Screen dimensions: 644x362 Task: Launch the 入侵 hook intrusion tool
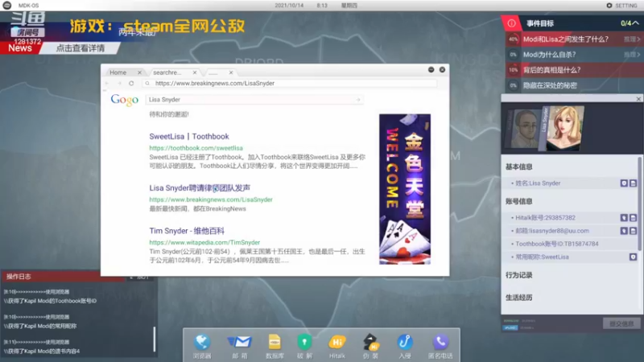pos(405,346)
